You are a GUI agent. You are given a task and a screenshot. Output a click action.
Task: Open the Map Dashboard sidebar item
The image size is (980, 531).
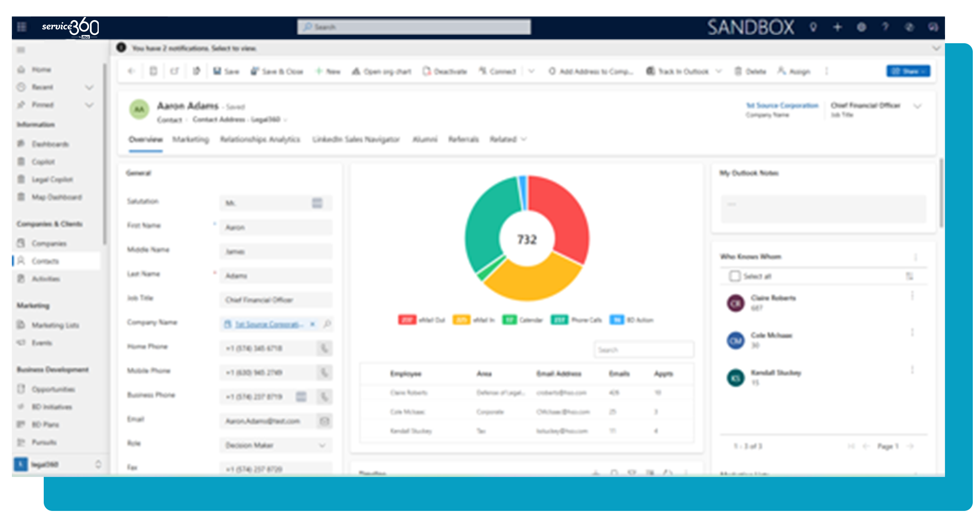[x=57, y=197]
